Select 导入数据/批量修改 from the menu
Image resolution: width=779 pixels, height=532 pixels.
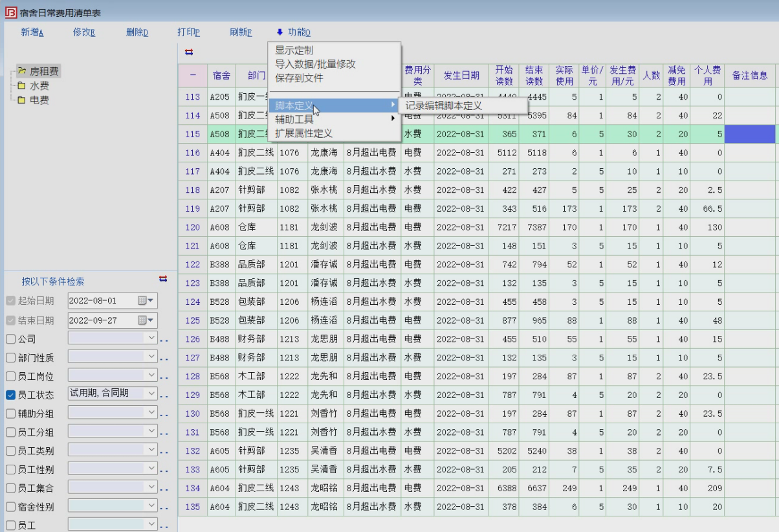coord(315,64)
